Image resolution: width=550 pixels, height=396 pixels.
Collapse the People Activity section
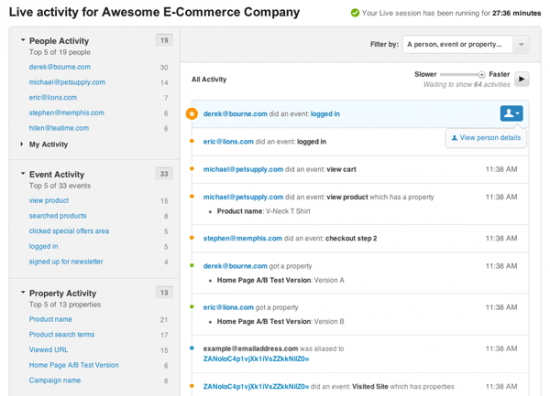tap(23, 40)
